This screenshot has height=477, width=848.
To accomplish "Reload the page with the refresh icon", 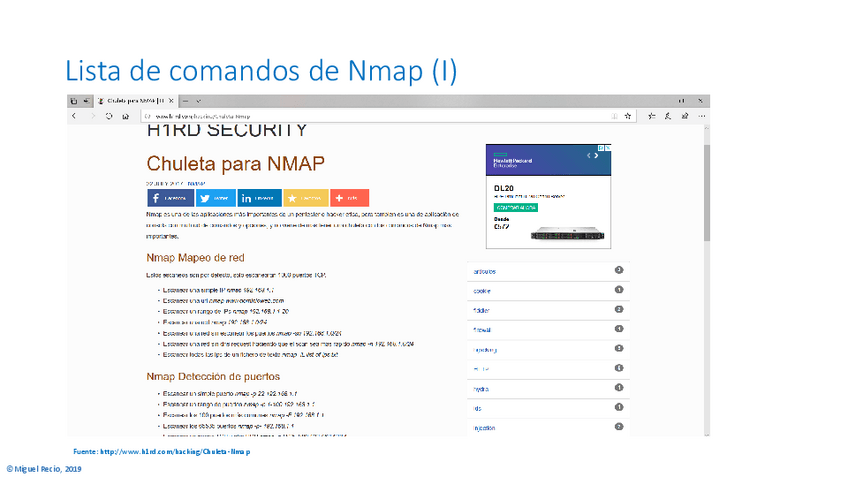I will [109, 116].
